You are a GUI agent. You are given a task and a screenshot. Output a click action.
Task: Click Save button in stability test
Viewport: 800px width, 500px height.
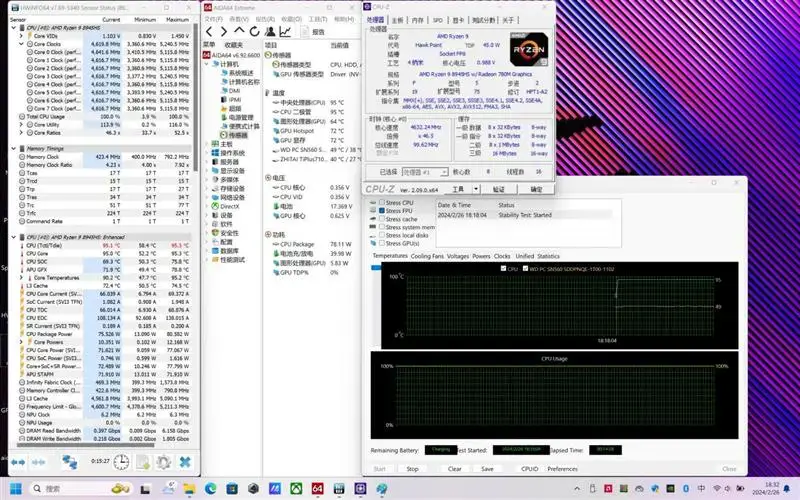tap(487, 469)
